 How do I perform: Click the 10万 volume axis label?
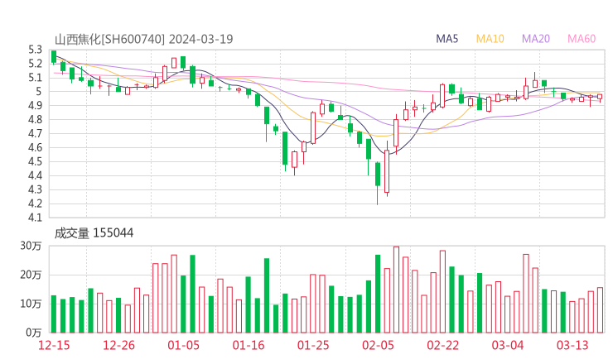coord(31,304)
